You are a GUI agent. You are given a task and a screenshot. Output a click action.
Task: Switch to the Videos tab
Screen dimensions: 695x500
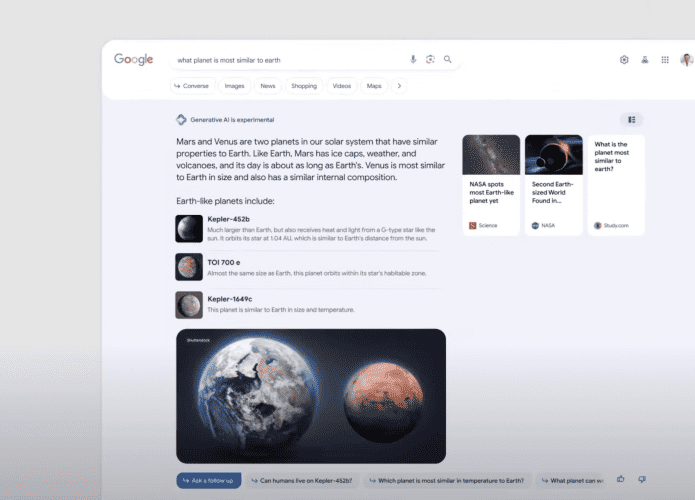[342, 86]
